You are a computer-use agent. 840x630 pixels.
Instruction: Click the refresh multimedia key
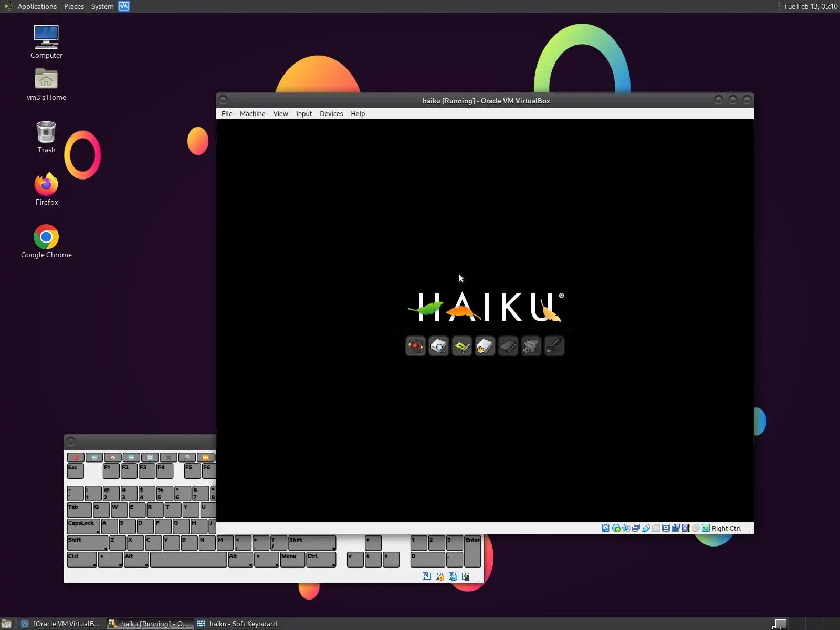150,457
